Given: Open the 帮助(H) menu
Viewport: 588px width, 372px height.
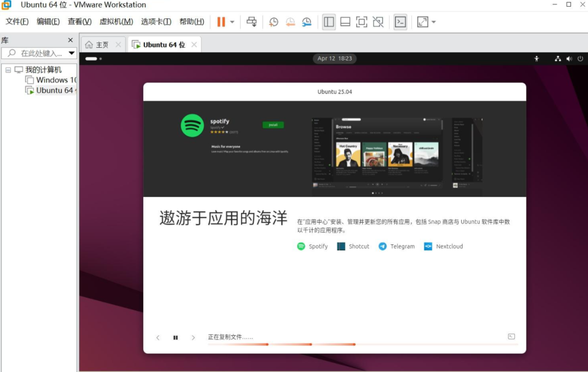Looking at the screenshot, I should point(192,22).
